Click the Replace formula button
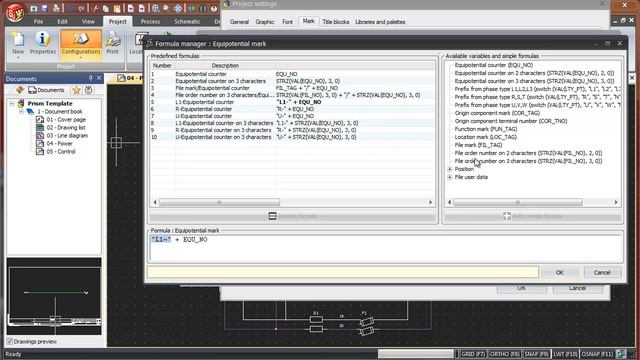 (292, 216)
